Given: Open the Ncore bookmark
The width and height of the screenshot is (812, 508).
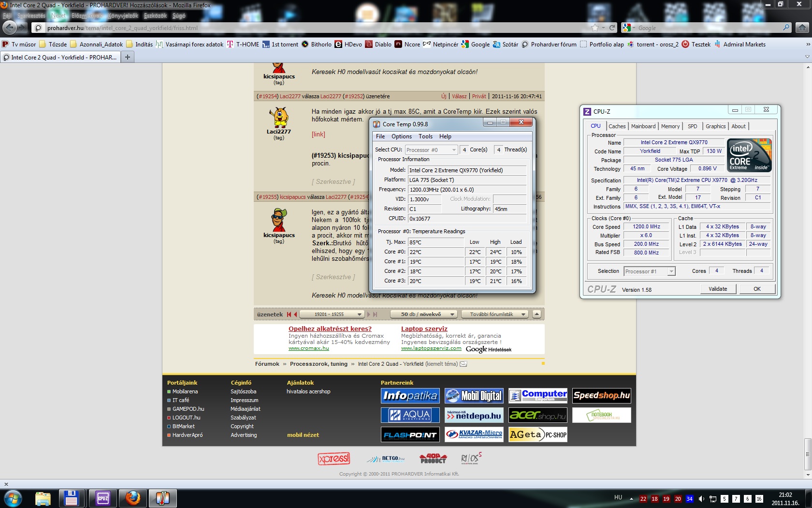Looking at the screenshot, I should pos(407,45).
